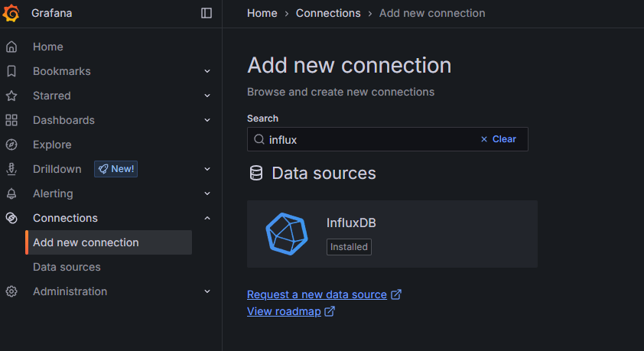Open Dashboards in the sidebar

pos(63,120)
